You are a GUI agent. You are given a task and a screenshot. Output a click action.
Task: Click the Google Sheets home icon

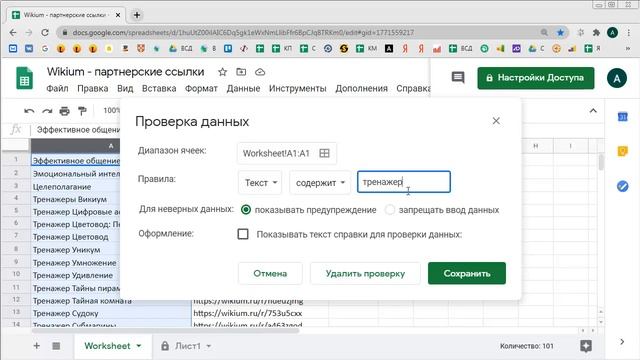point(24,78)
